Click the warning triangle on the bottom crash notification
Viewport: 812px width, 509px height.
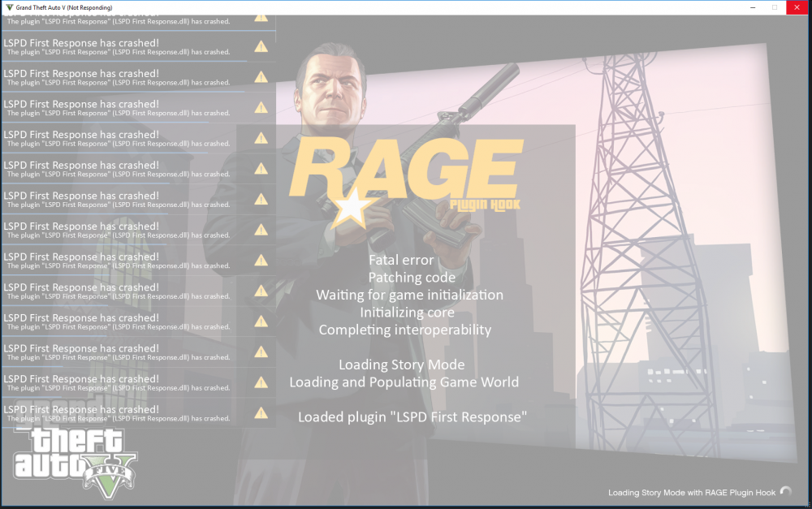click(261, 413)
